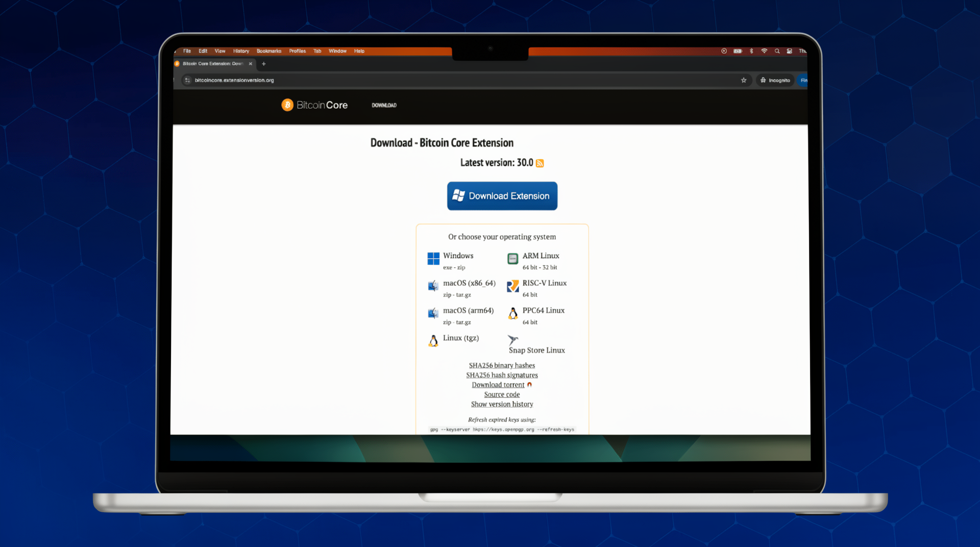Click the Download torrent link
Image resolution: width=980 pixels, height=547 pixels.
[498, 385]
